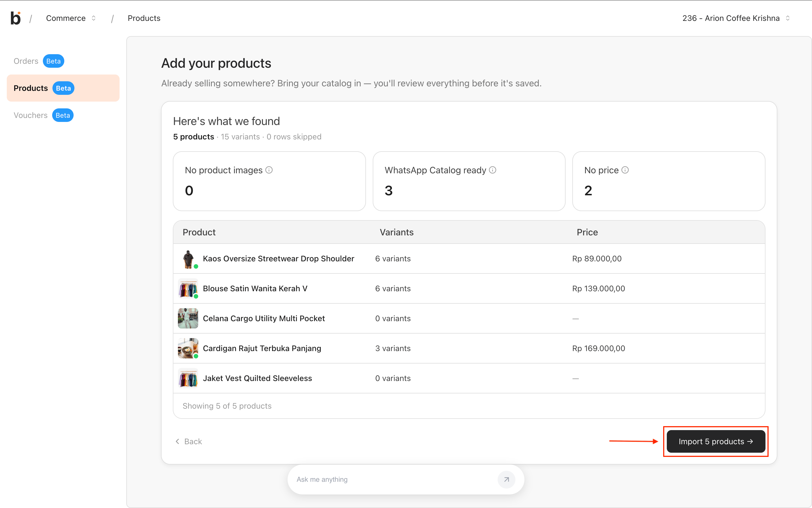812x508 pixels.
Task: Open the Celana Cargo Utility thumbnail
Action: (188, 319)
